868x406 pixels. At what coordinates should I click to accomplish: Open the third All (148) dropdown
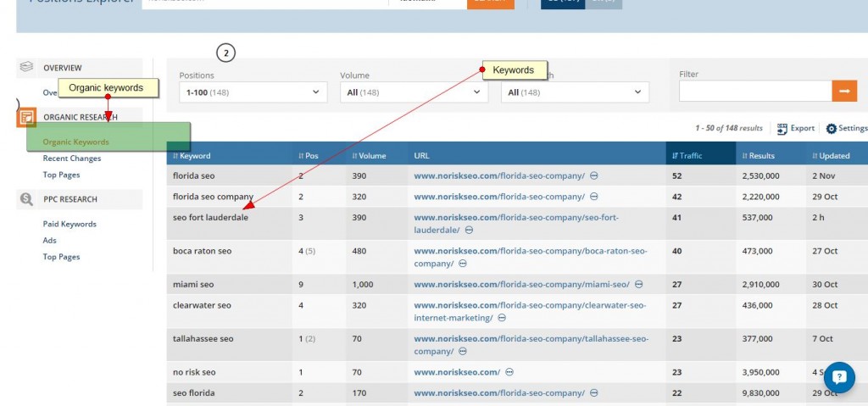coord(576,92)
